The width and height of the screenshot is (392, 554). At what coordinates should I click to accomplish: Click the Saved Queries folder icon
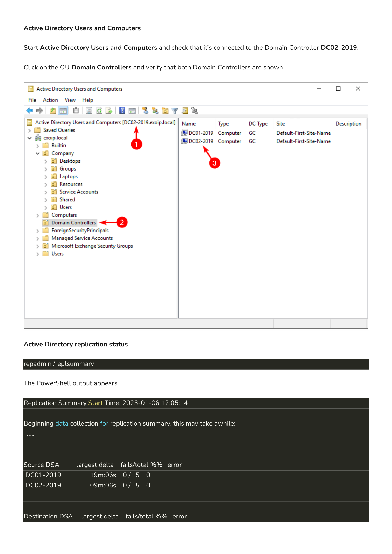pos(38,130)
